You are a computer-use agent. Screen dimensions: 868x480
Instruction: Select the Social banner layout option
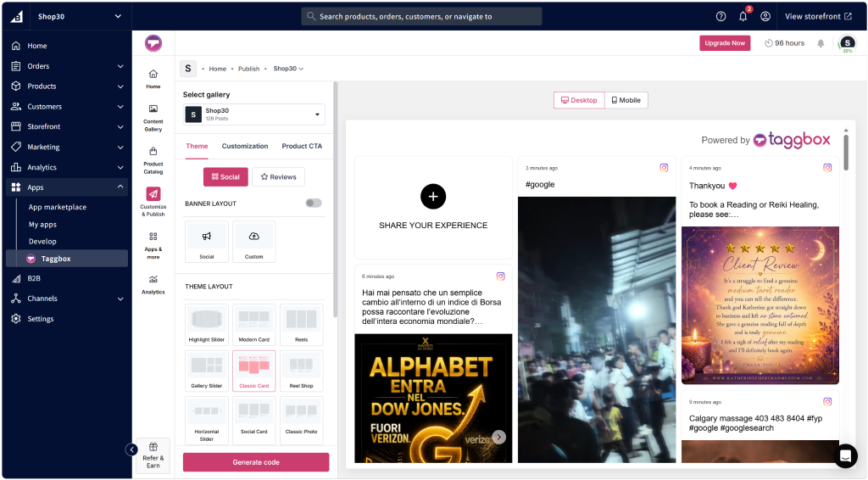click(207, 242)
